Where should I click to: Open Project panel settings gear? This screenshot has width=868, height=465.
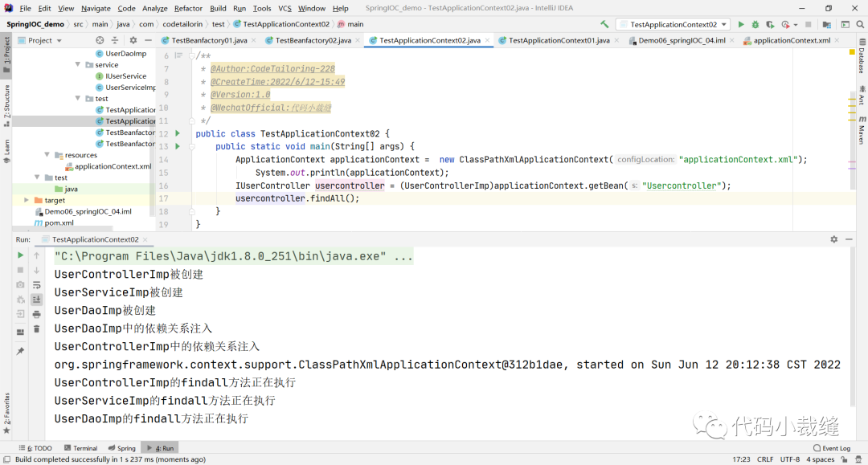coord(133,40)
